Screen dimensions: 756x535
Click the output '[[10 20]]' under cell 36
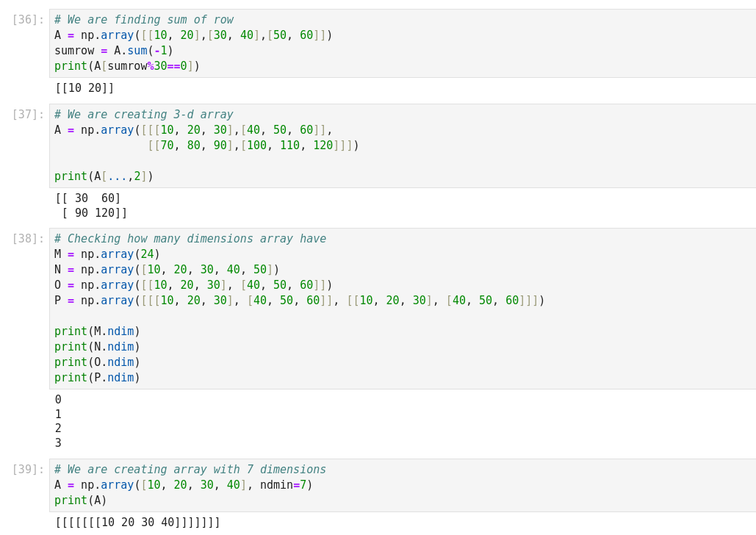pos(84,88)
